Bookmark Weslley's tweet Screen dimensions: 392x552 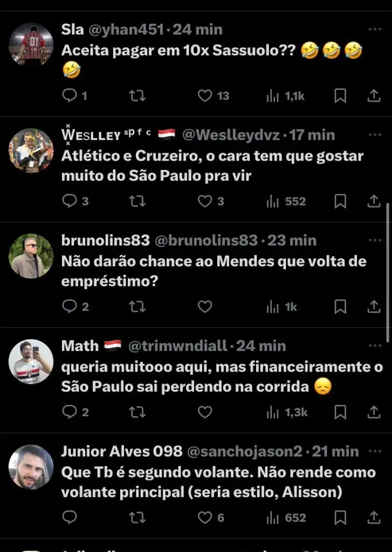coord(340,201)
